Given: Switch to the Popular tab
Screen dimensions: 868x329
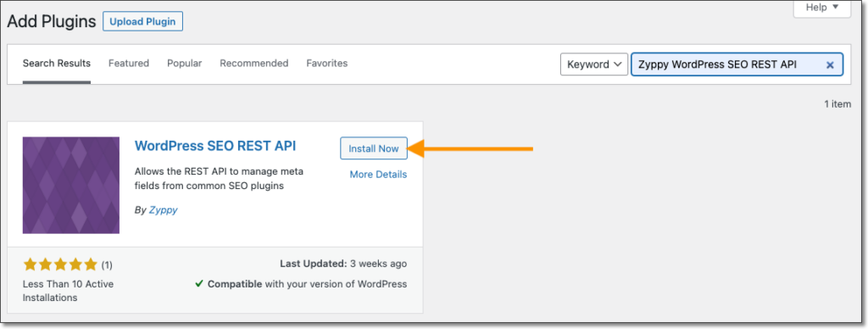Looking at the screenshot, I should coord(184,63).
